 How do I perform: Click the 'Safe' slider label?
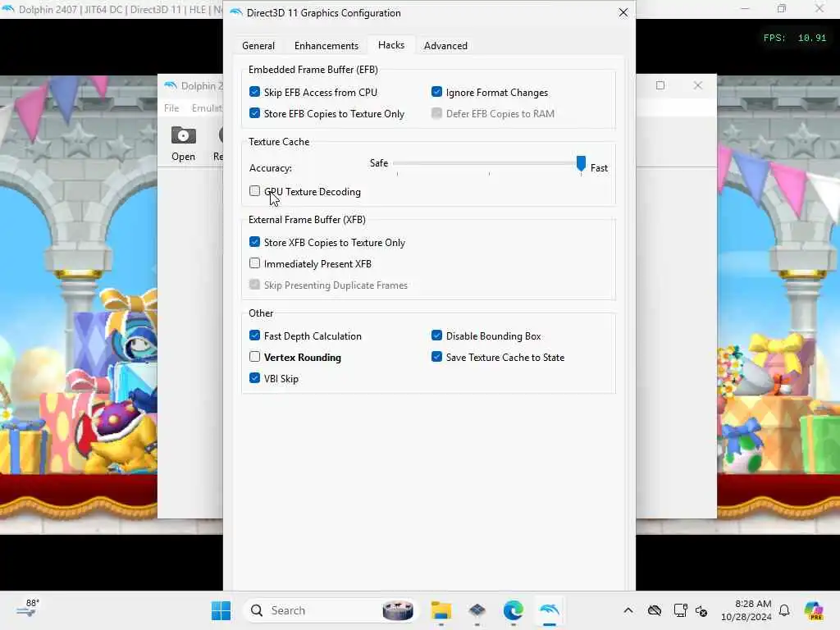tap(379, 163)
